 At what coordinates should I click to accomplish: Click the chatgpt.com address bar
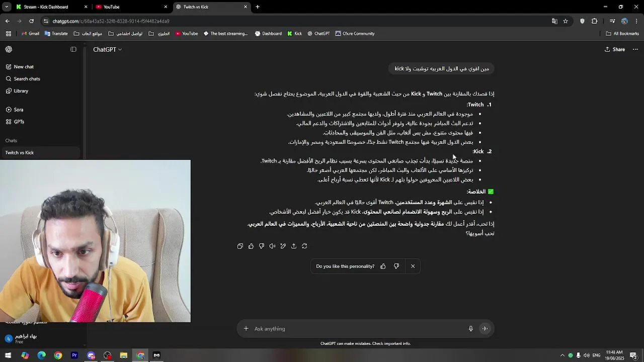tap(297, 21)
